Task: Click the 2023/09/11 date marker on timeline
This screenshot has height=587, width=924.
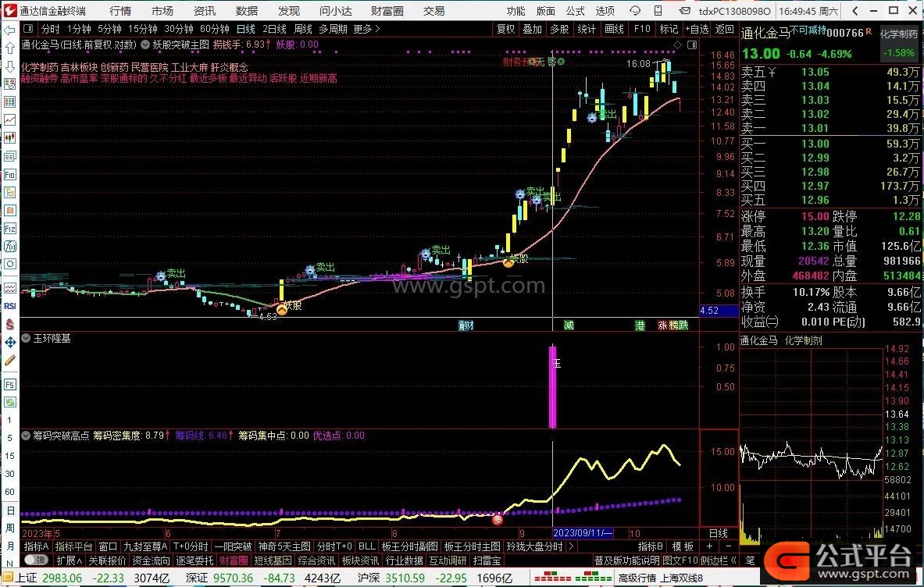Action: coord(582,533)
